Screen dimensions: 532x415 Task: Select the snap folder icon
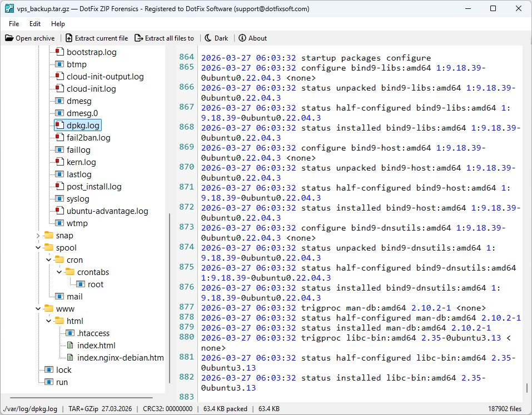click(49, 235)
